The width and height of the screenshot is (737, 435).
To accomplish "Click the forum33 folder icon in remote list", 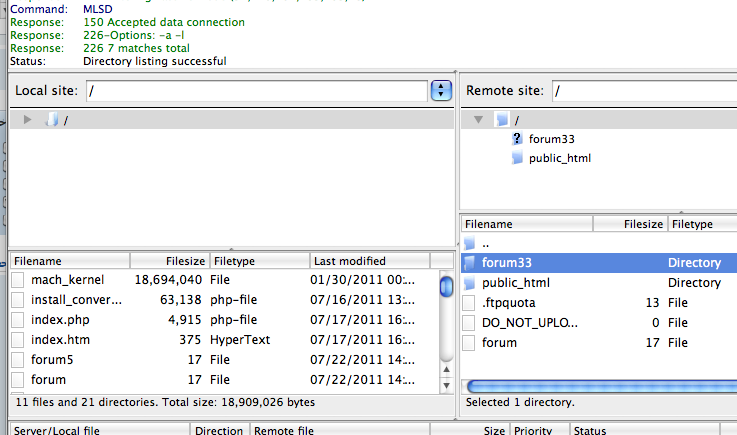I will click(x=471, y=263).
